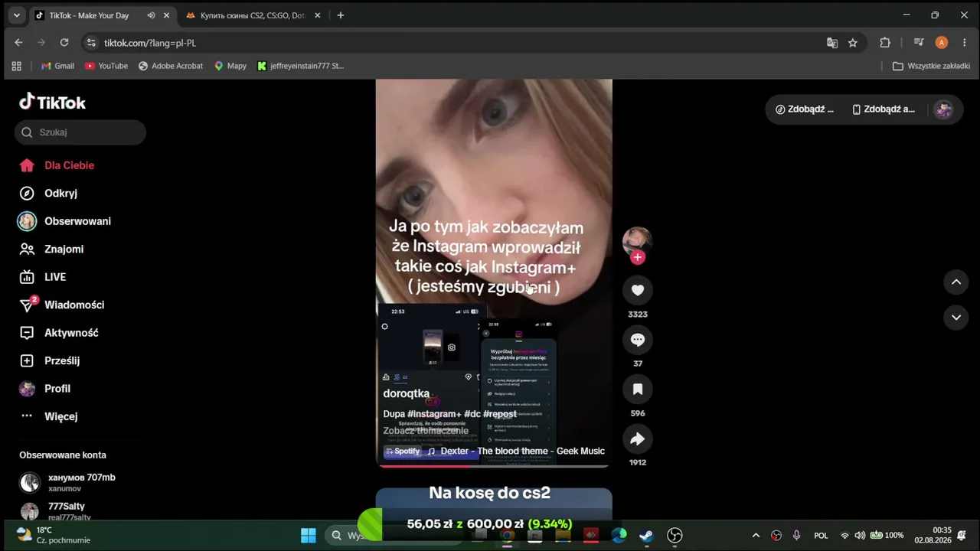Click the first Zdobądź button with coin icon
Image resolution: width=980 pixels, height=551 pixels.
[x=805, y=109]
